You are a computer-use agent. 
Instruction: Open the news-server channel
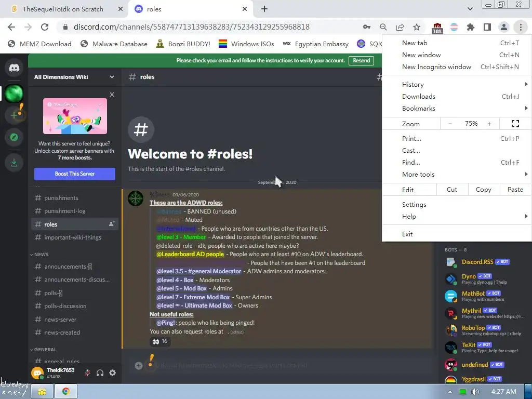click(x=75, y=320)
